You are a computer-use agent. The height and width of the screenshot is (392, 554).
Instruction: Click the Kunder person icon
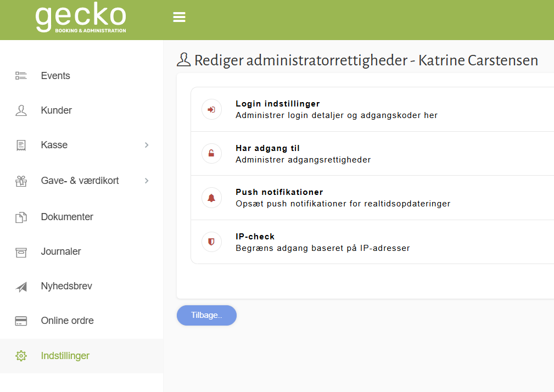[21, 110]
